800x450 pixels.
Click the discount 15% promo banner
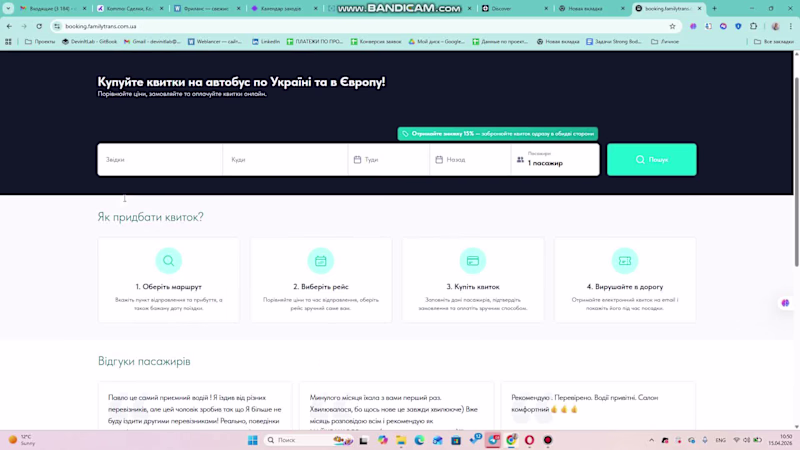point(497,134)
